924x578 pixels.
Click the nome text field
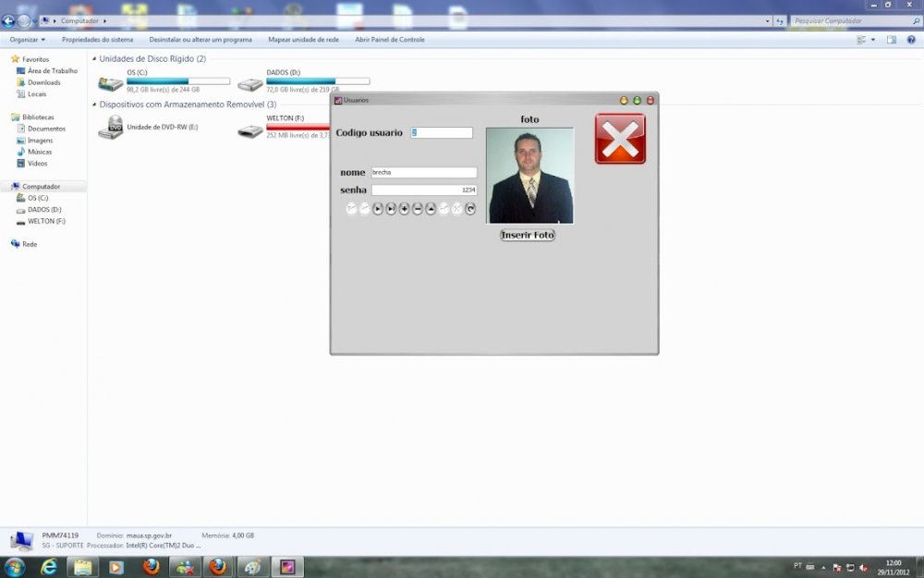[423, 172]
